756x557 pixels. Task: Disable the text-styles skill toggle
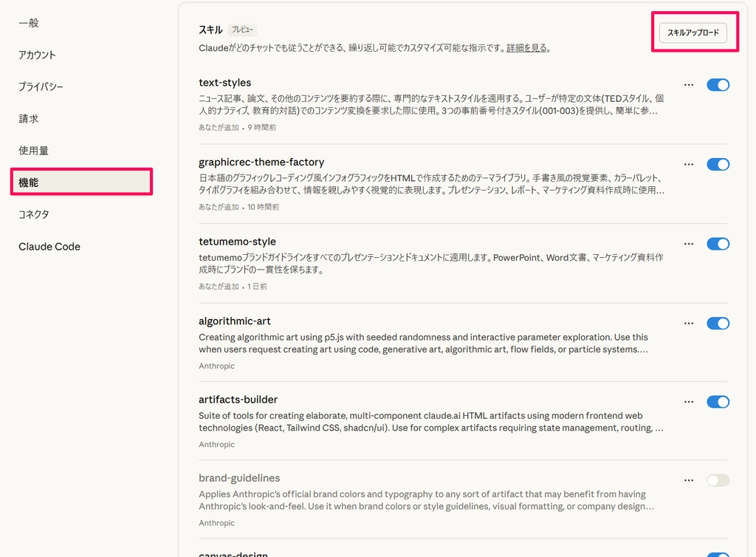(x=718, y=85)
